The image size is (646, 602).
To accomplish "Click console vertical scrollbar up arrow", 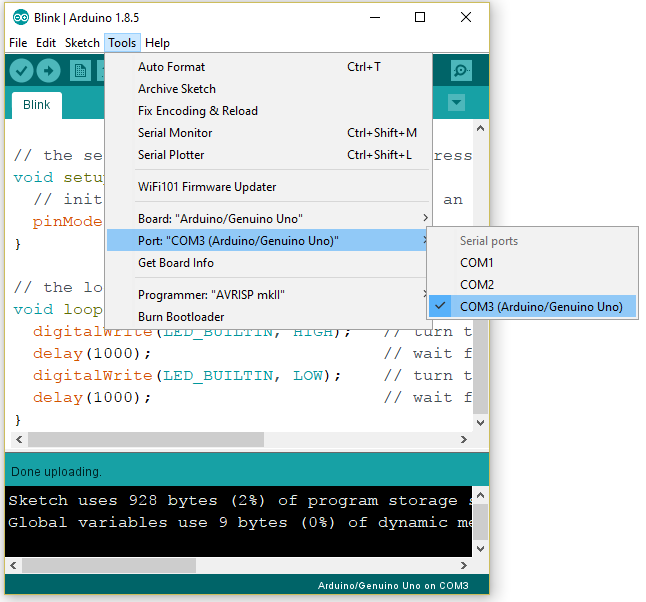I will coord(480,495).
